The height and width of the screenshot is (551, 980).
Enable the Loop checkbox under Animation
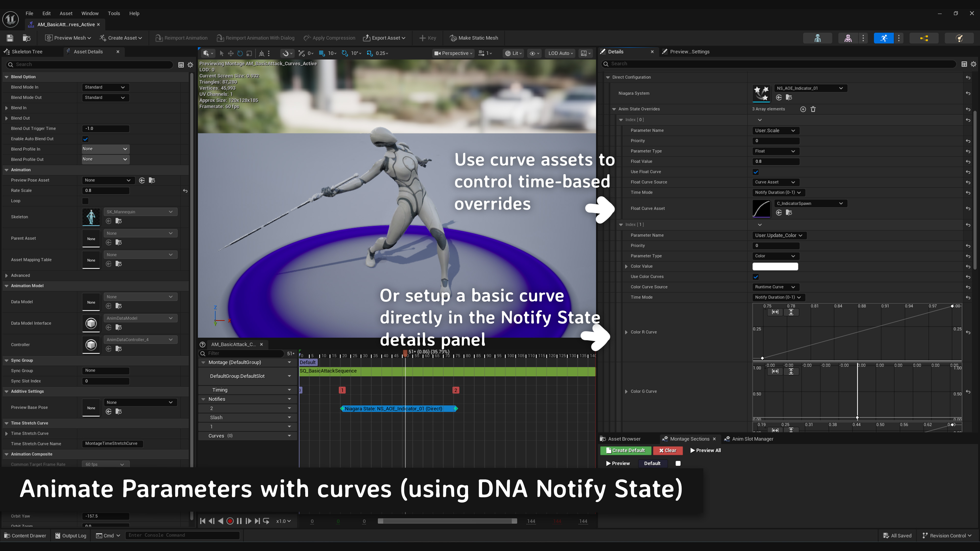[x=85, y=201]
